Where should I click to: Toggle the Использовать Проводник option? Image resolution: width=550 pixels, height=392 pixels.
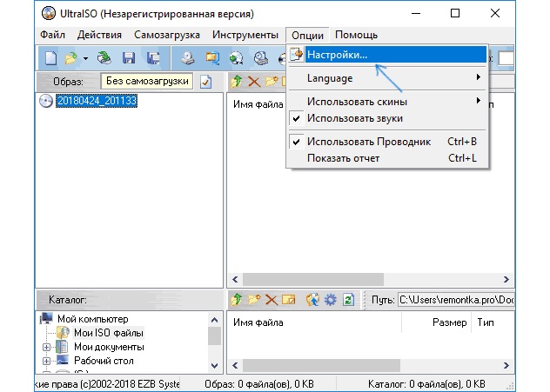[387, 142]
